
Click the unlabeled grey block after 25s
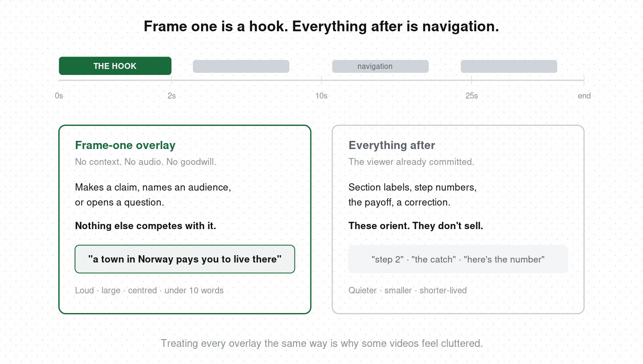(509, 66)
